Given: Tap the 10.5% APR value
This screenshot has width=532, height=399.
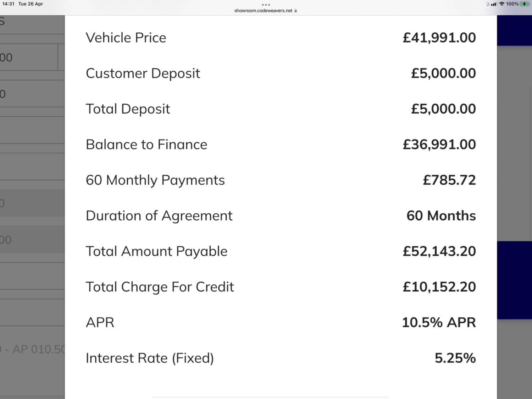Looking at the screenshot, I should [x=439, y=322].
